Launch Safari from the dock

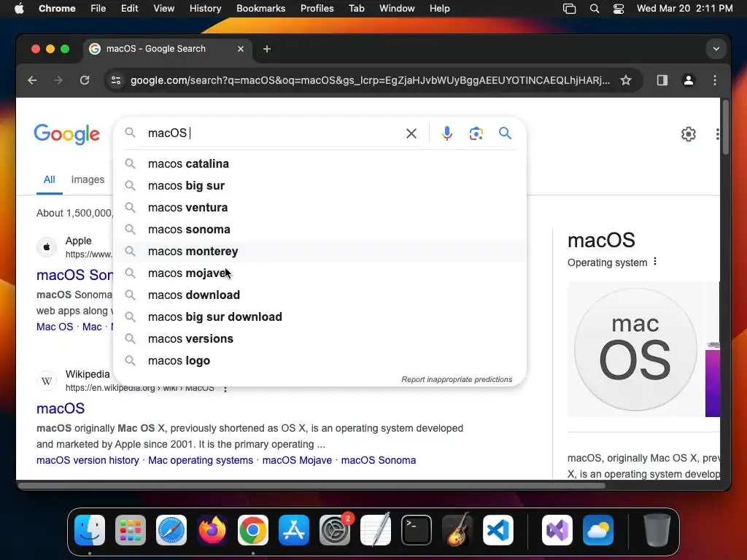(171, 530)
